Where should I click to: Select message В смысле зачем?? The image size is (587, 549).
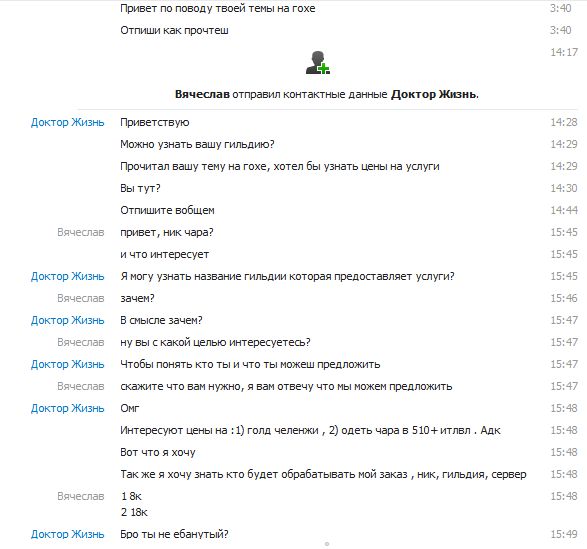[x=161, y=321]
